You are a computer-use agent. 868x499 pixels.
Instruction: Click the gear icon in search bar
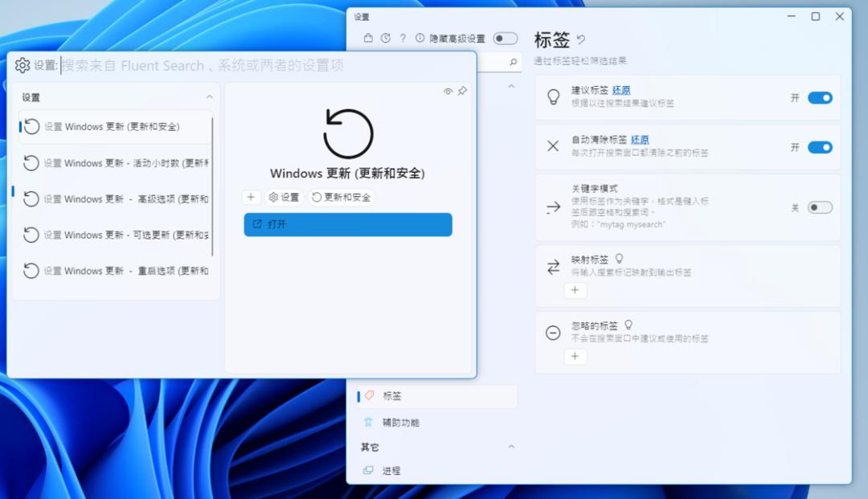coord(23,65)
